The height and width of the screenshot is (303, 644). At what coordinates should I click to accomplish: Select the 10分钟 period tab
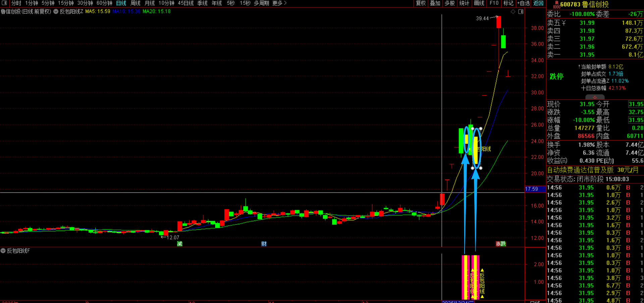[166, 3]
